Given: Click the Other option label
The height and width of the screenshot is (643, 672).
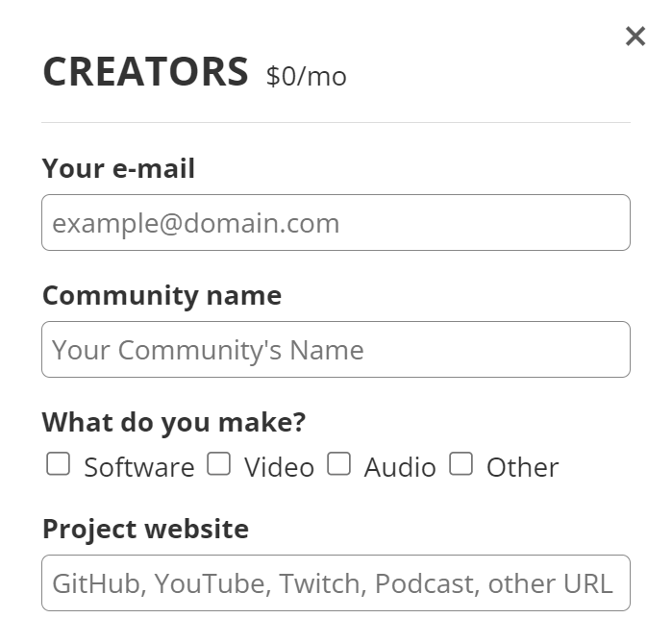Looking at the screenshot, I should coord(522,467).
